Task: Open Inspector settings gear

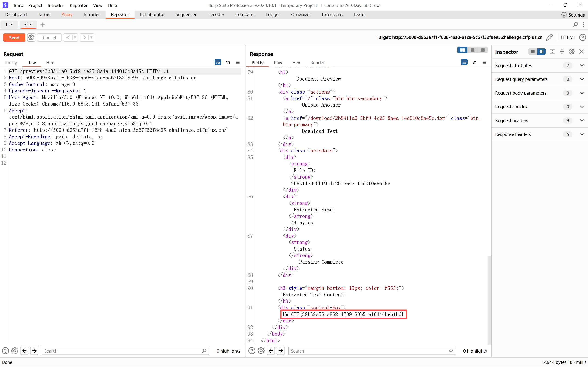Action: [x=571, y=51]
